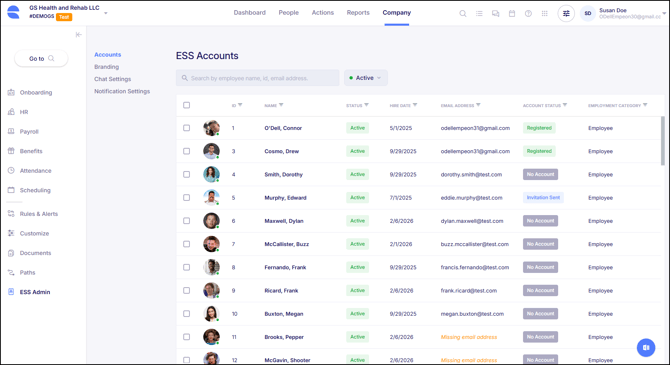Tick the select-all checkbox in table header

[186, 105]
